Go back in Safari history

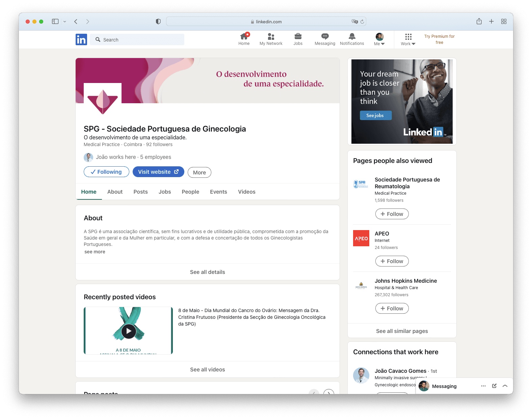pyautogui.click(x=76, y=21)
